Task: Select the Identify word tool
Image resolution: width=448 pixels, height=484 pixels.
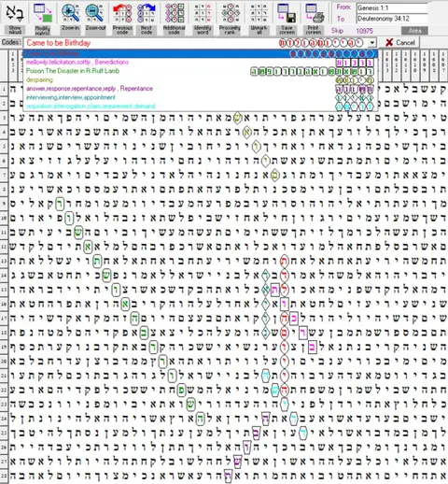Action: (203, 13)
